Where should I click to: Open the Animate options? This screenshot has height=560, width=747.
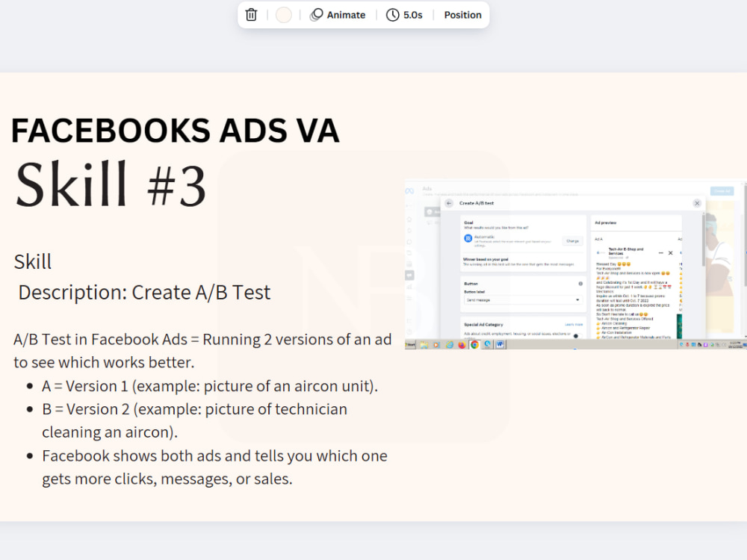coord(338,15)
